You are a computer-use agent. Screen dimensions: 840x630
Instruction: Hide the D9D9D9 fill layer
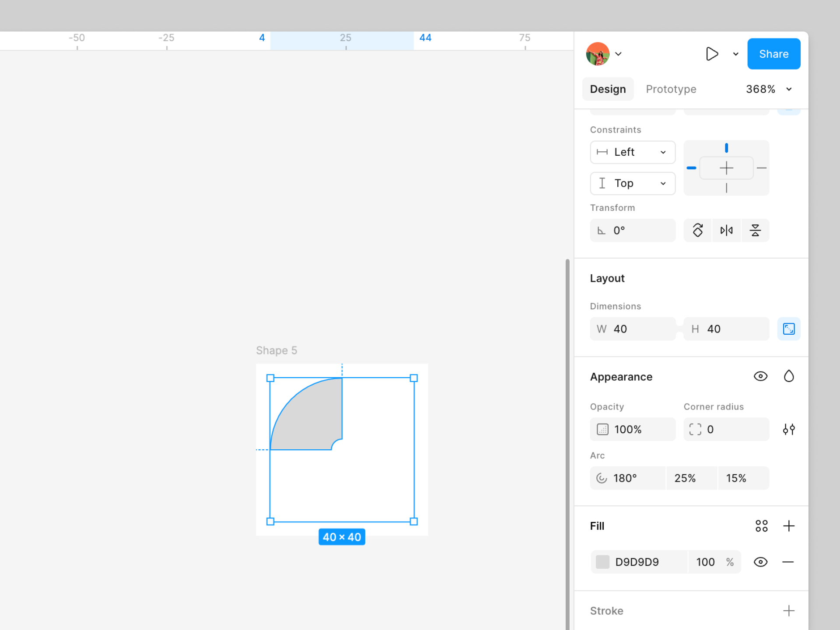pyautogui.click(x=760, y=562)
